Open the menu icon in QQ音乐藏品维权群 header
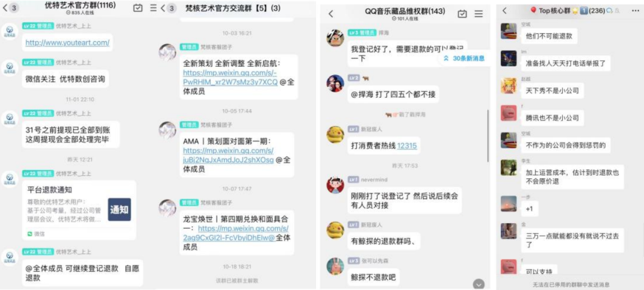 [478, 14]
